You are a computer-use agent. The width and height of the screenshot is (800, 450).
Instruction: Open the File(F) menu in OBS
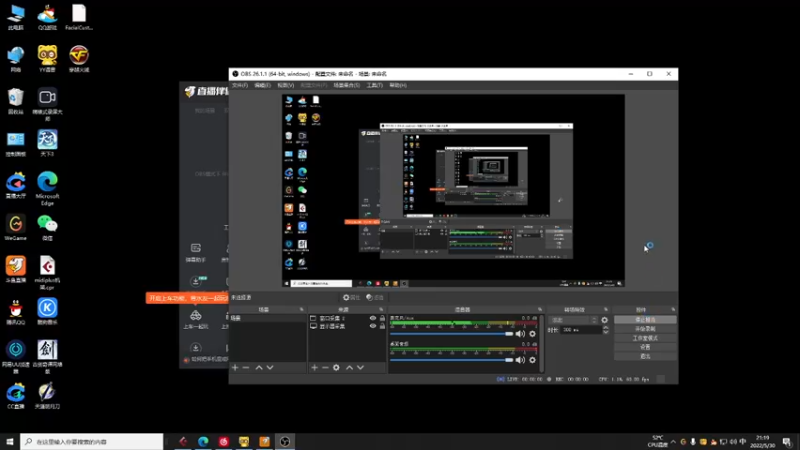click(x=240, y=85)
